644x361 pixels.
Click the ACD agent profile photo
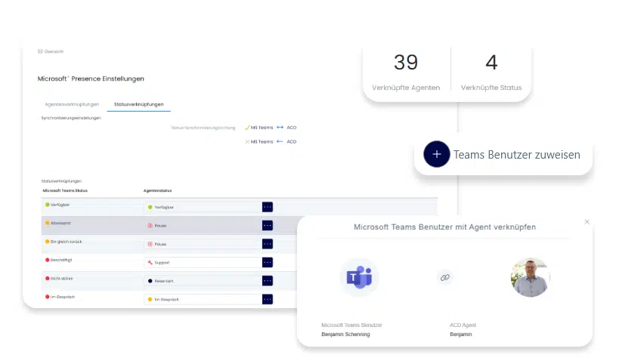[530, 277]
